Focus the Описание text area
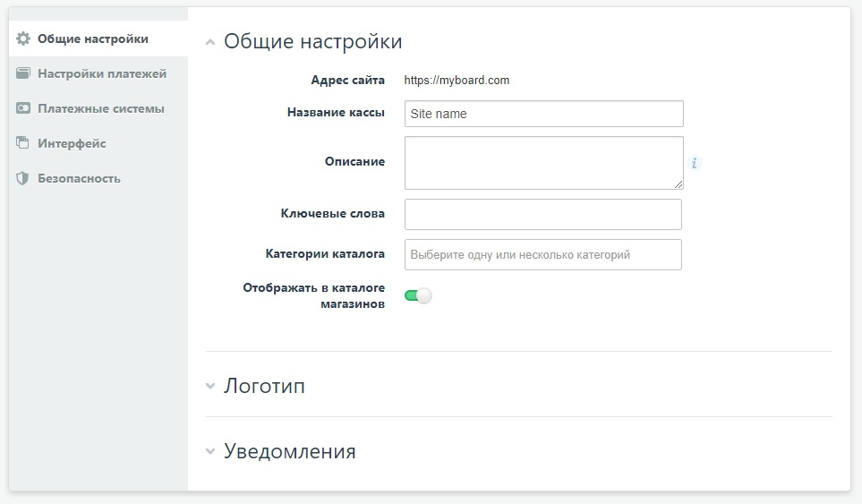Screen dimensions: 862x504 point(543,163)
